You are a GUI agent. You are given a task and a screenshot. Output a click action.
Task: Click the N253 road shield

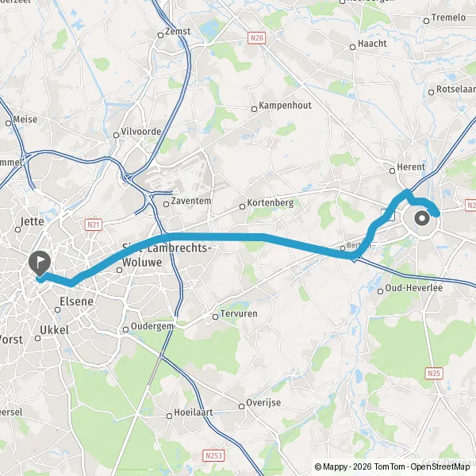(x=213, y=455)
